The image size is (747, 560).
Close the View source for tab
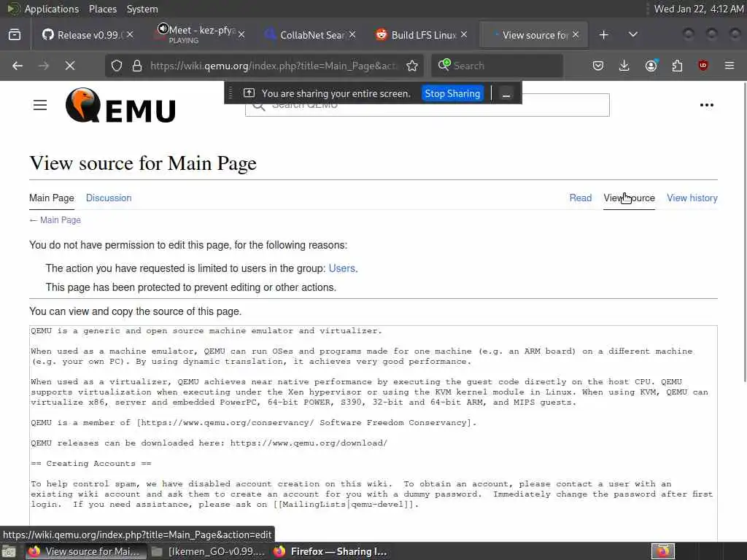point(576,35)
